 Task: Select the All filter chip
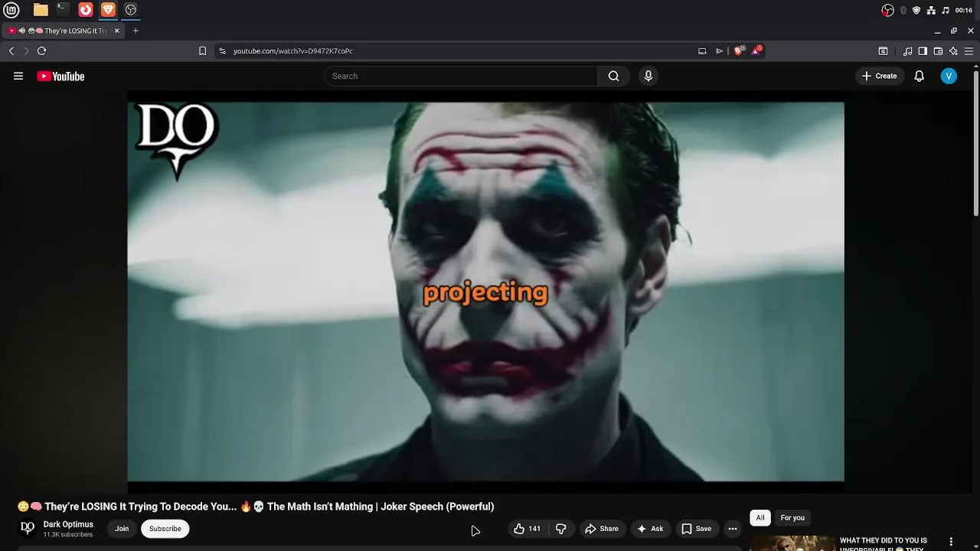click(x=760, y=518)
